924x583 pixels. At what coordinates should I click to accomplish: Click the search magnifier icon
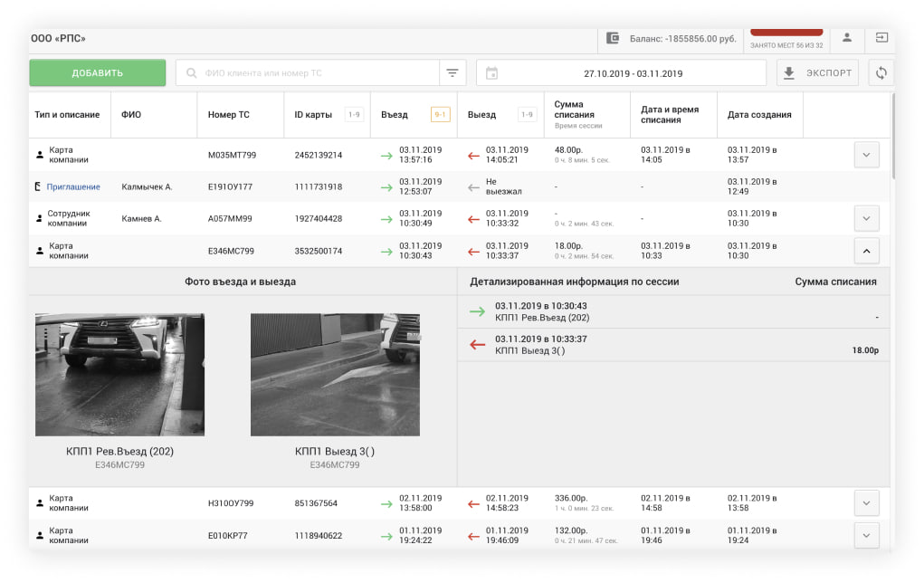tap(192, 73)
